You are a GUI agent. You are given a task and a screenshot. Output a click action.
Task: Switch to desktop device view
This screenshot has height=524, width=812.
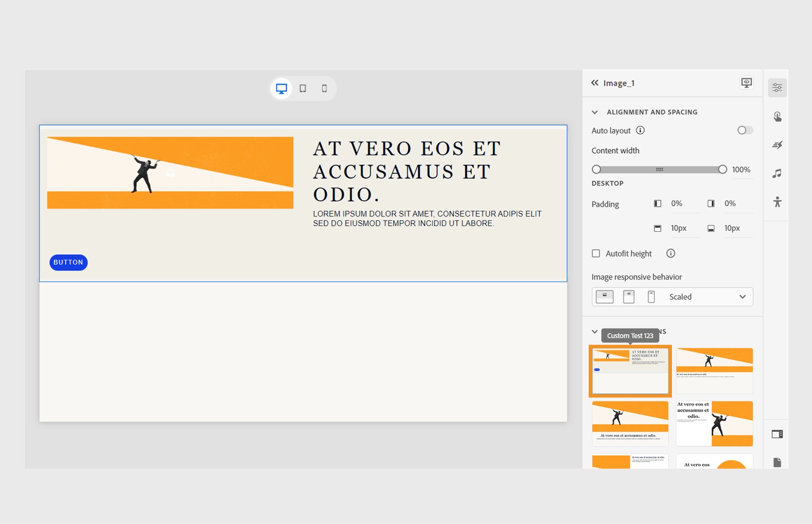pos(281,89)
